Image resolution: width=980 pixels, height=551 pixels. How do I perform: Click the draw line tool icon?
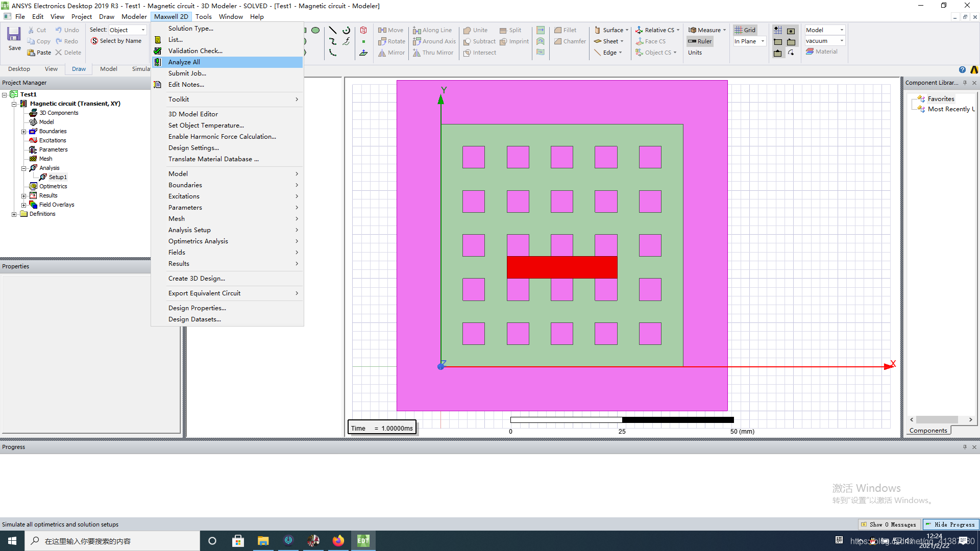pyautogui.click(x=333, y=30)
